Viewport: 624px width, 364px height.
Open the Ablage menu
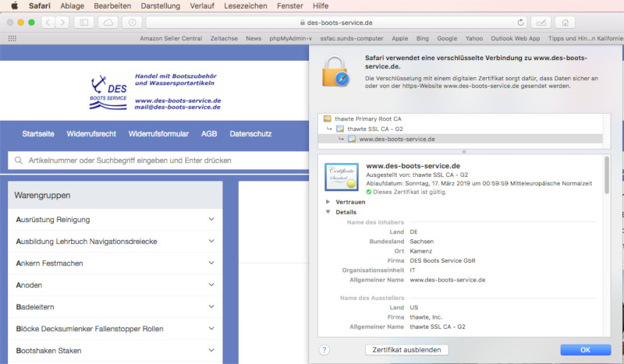(72, 5)
